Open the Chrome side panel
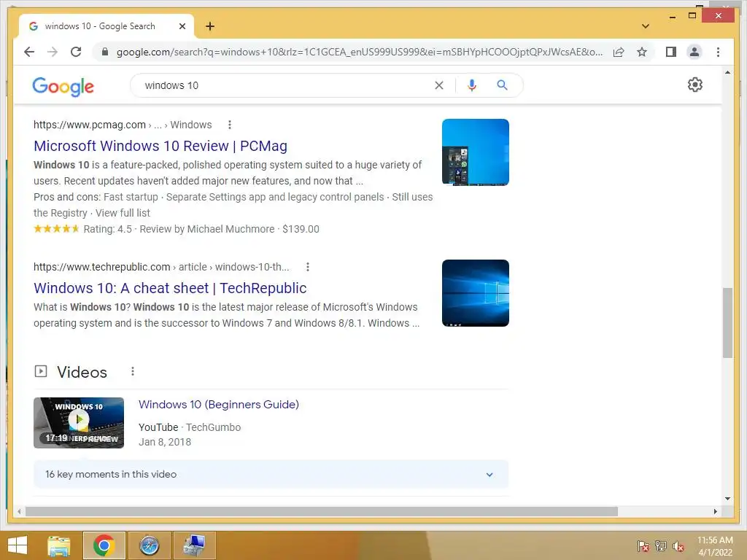This screenshot has width=747, height=560. 671,52
